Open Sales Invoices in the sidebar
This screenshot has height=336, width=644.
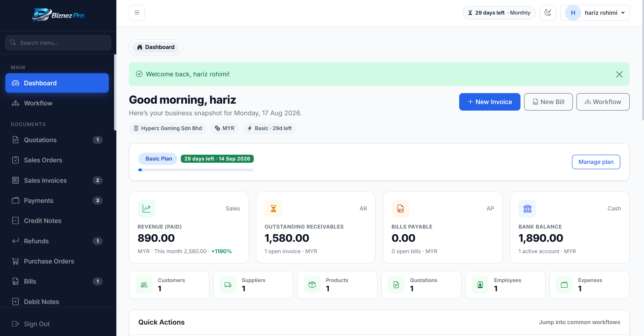(57, 180)
